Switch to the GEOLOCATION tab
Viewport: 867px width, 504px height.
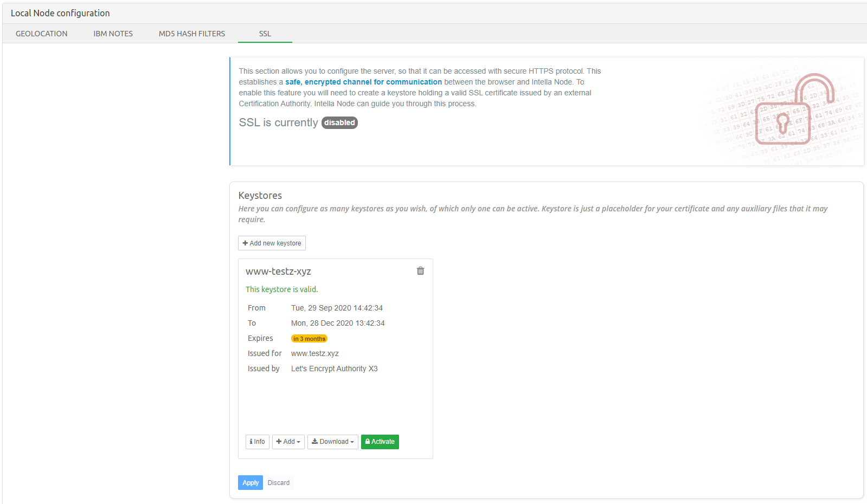42,34
